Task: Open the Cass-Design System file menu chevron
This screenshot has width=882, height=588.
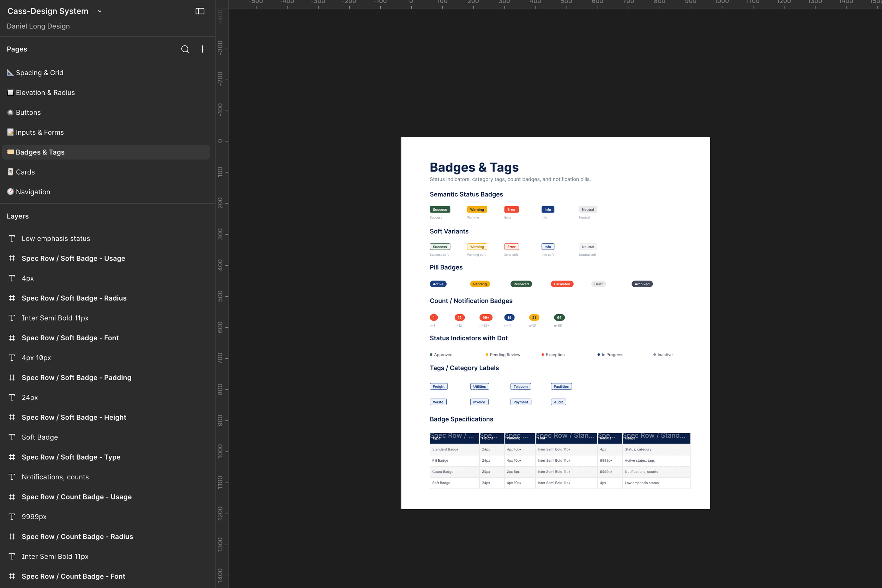Action: [x=100, y=11]
